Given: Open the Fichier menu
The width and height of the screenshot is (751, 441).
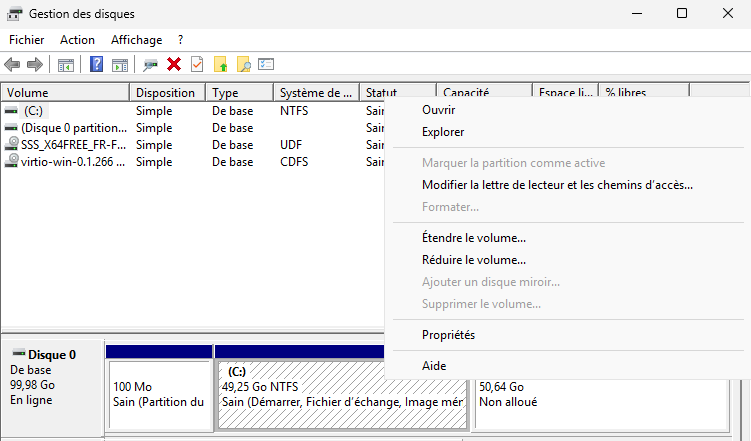Looking at the screenshot, I should point(26,40).
